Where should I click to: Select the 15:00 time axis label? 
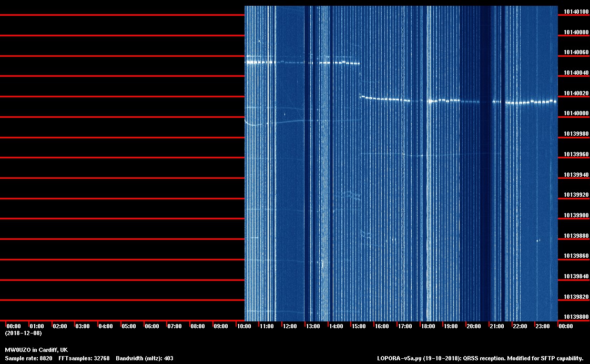click(x=359, y=327)
